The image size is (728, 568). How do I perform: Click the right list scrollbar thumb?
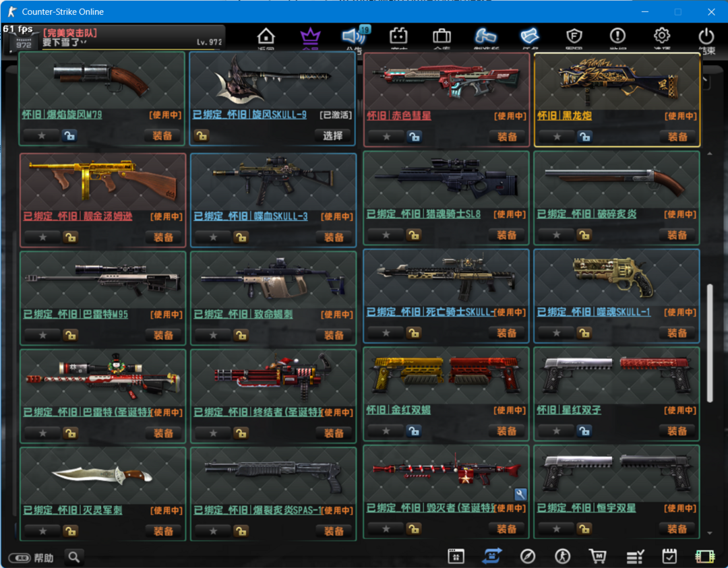tap(709, 343)
